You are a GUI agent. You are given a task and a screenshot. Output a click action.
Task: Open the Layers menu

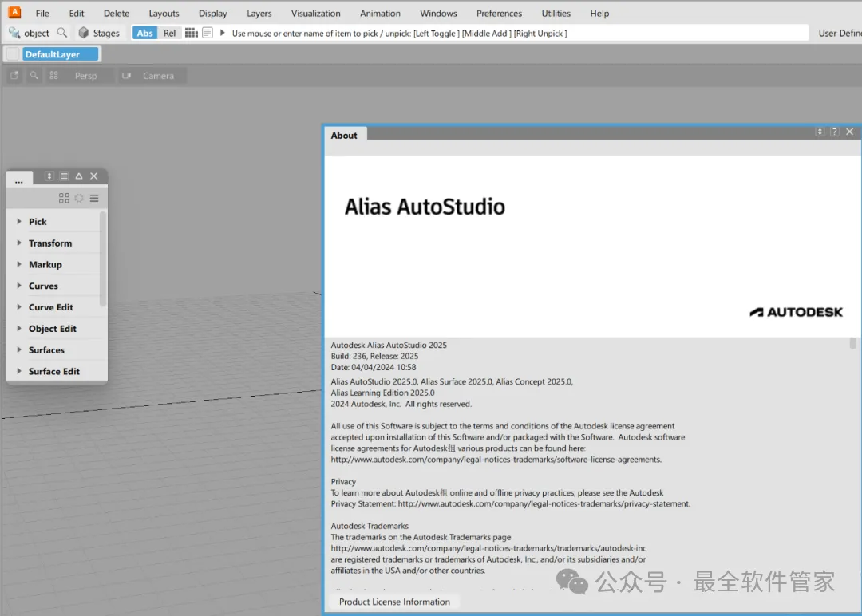click(259, 14)
